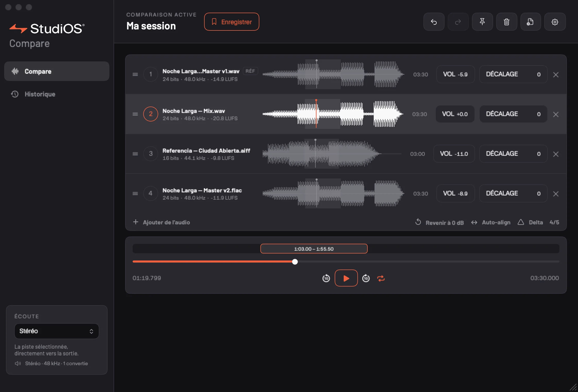
Task: Select track number 4 circle
Action: [151, 193]
